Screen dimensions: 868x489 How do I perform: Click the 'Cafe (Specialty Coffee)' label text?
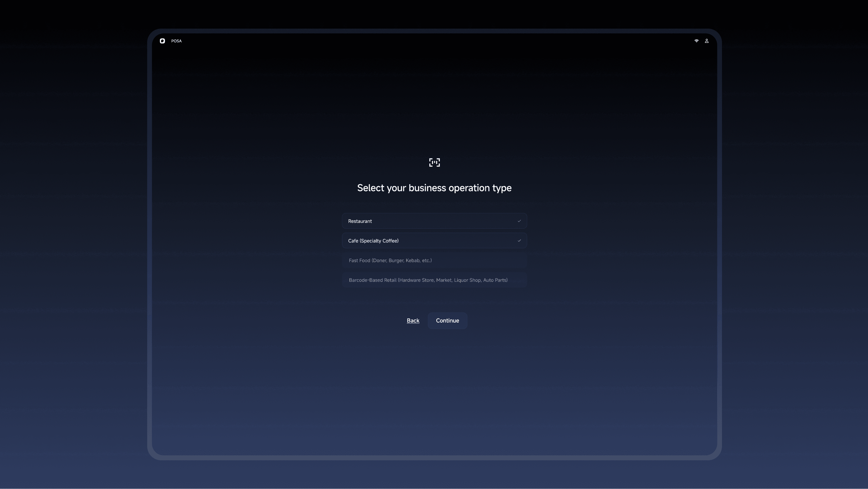[373, 241]
